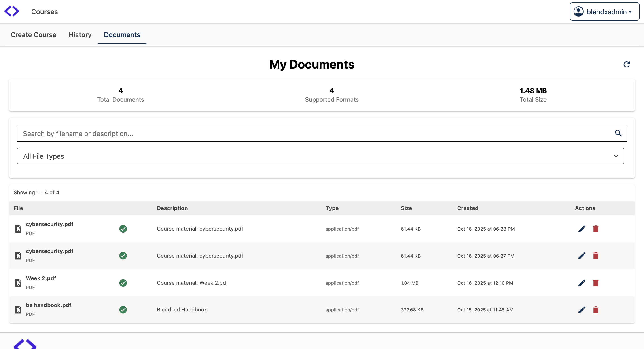This screenshot has height=349, width=644.
Task: Delete the first cybersecurity.pdf document
Action: coord(595,229)
